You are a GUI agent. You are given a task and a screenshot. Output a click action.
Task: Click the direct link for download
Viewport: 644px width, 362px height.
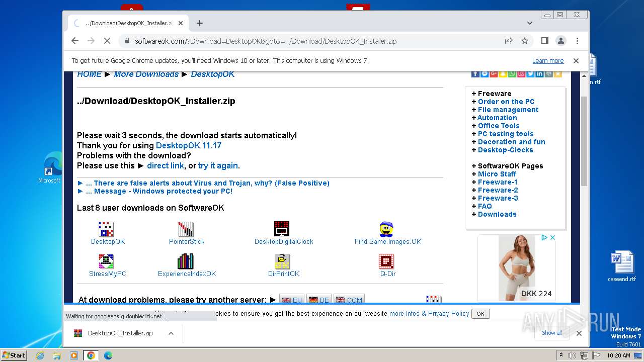click(x=165, y=165)
